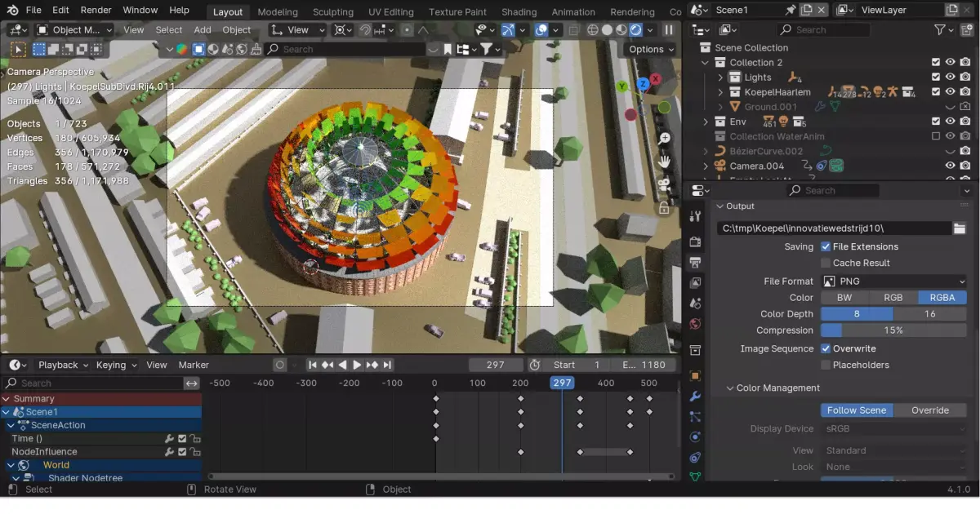Screen dimensions: 980x514
Task: Pin the Scene1 scene selector
Action: [x=790, y=10]
